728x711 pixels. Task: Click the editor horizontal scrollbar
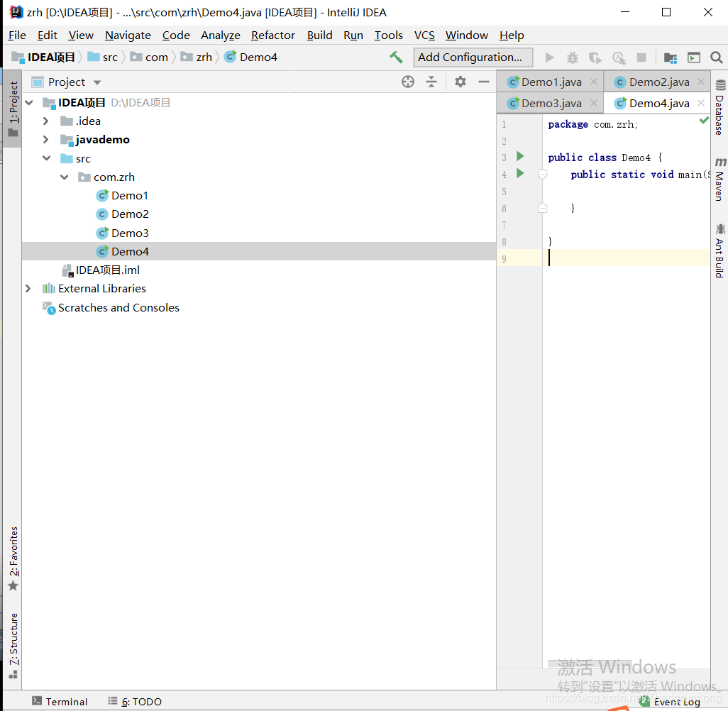(x=590, y=664)
